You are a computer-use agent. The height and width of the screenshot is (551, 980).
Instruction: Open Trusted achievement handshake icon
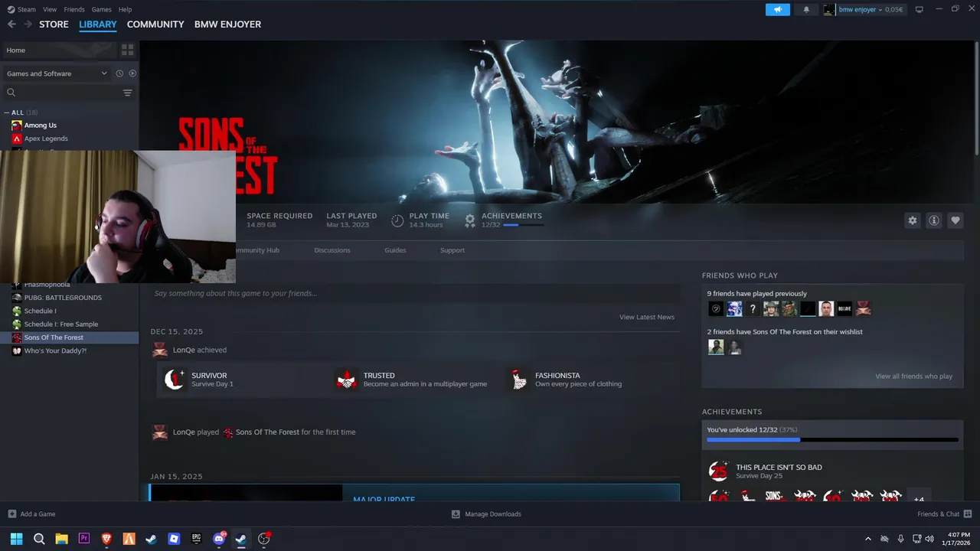point(347,380)
